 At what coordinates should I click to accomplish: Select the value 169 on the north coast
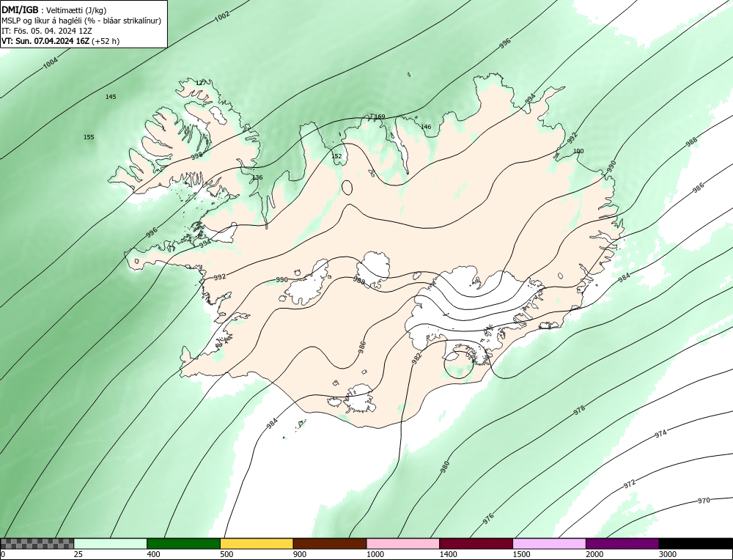[380, 117]
